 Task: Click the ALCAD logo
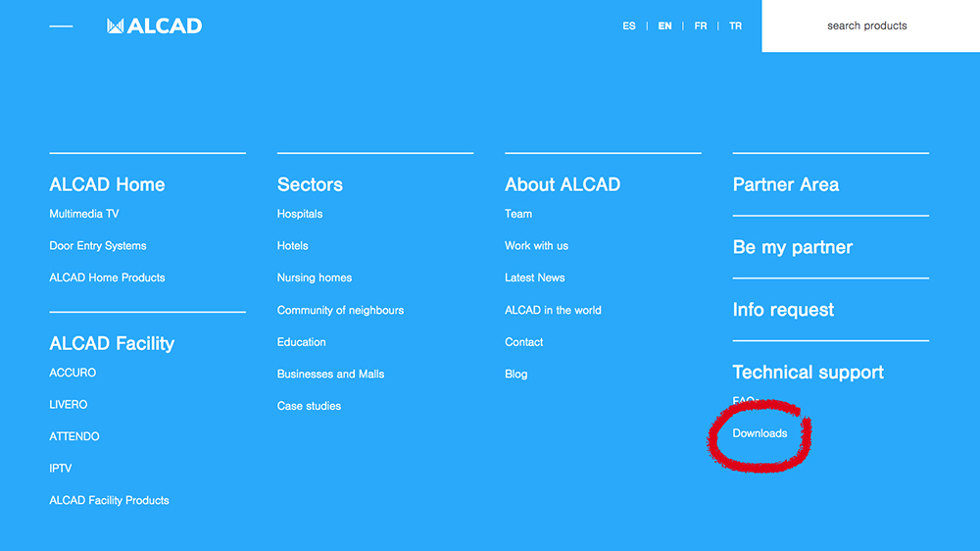point(154,25)
